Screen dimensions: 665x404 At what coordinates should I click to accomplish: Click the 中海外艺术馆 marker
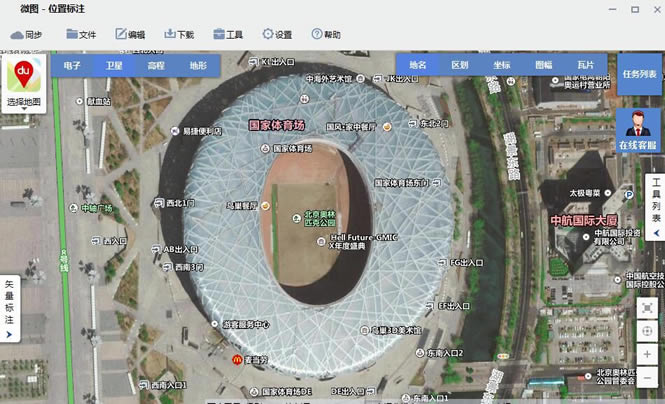360,78
